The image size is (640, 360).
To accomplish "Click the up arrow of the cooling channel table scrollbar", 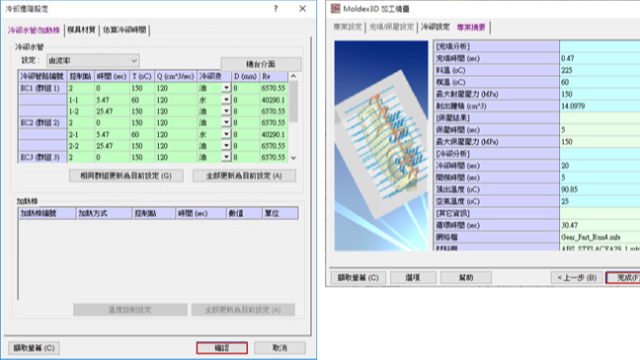I will [293, 76].
